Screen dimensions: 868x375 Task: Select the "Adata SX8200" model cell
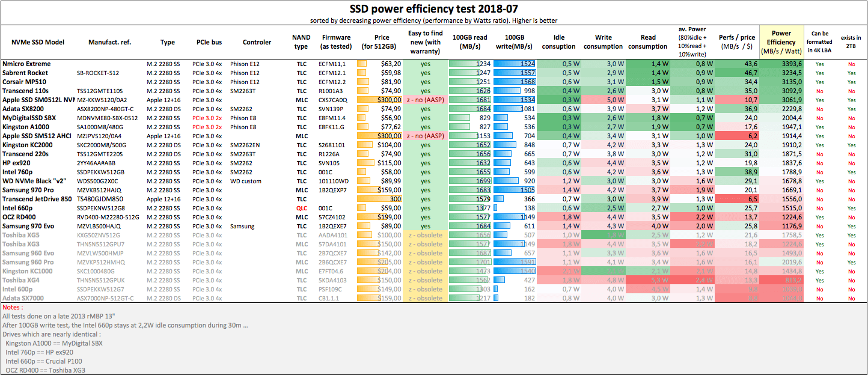tap(23, 109)
